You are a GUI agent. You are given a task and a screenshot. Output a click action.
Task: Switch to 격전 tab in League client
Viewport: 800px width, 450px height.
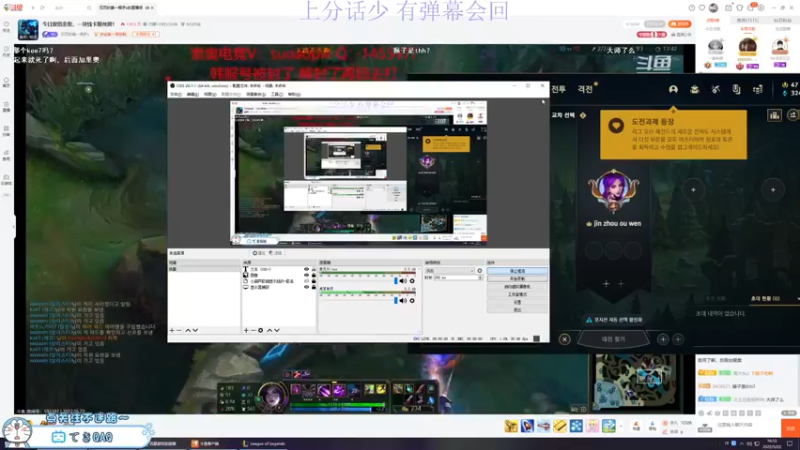585,89
